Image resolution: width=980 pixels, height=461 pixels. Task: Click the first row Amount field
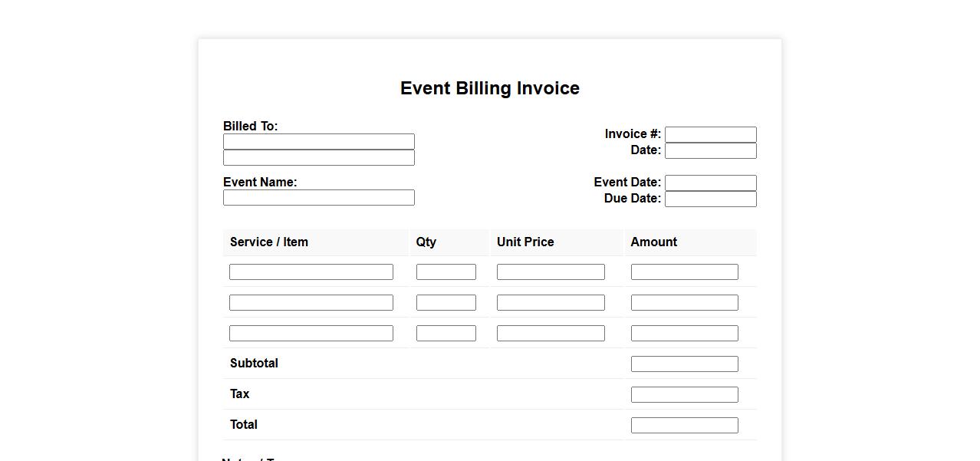(684, 272)
